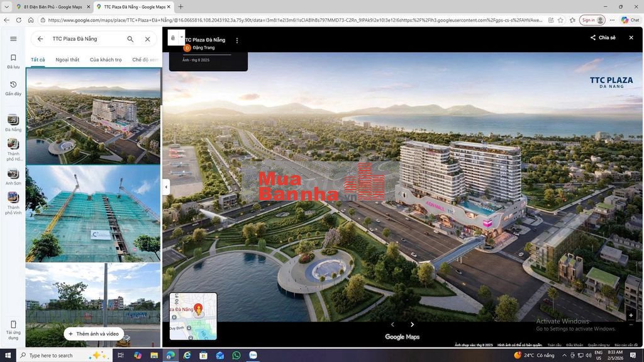
Task: Click the minimap in the corner
Action: [x=193, y=316]
